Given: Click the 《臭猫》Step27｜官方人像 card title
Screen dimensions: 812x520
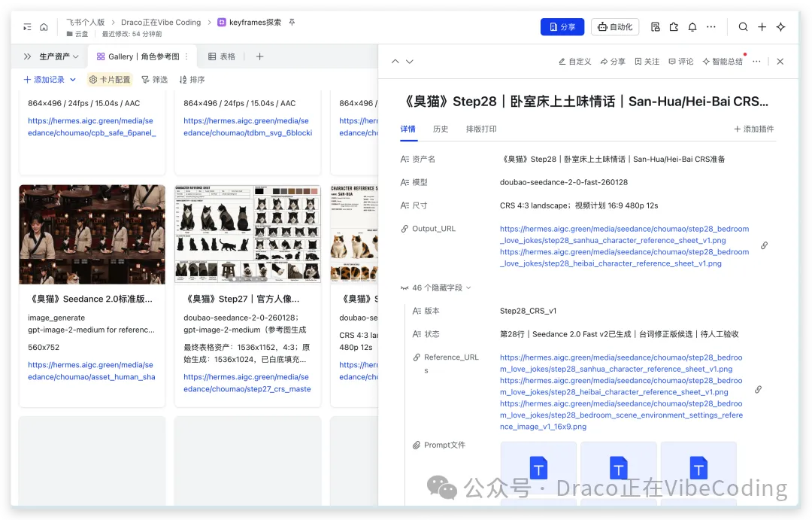Looking at the screenshot, I should click(242, 299).
